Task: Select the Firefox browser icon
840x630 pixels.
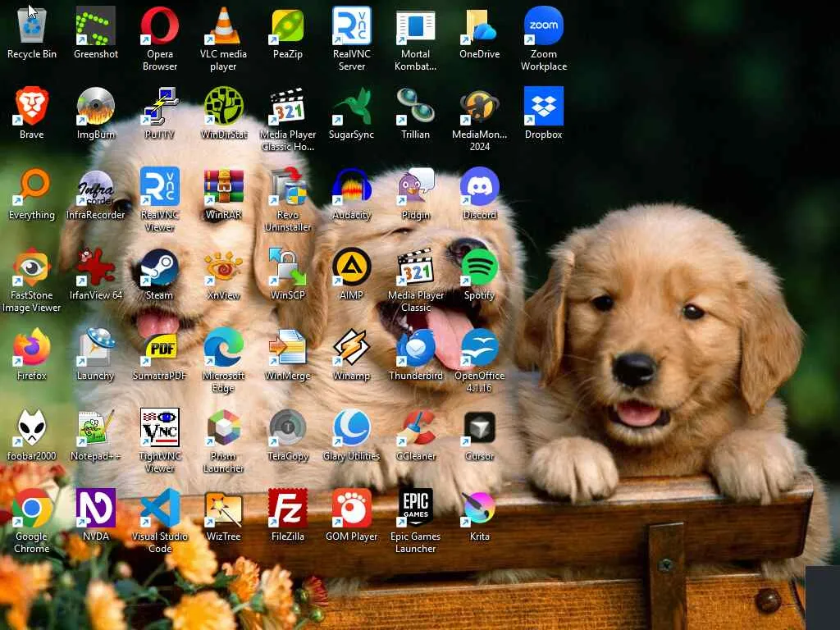Action: click(32, 347)
